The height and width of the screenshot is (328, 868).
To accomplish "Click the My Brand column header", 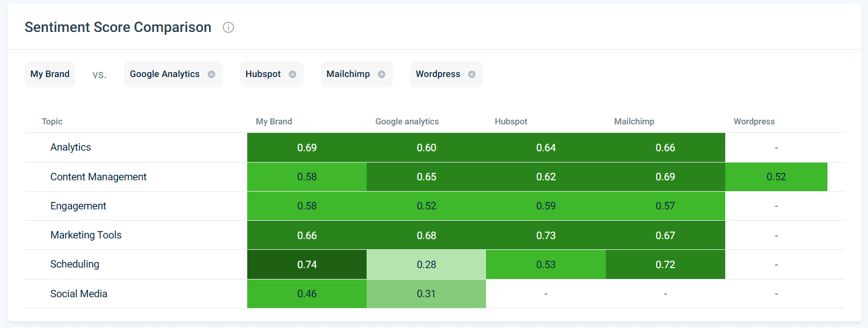I will 274,122.
